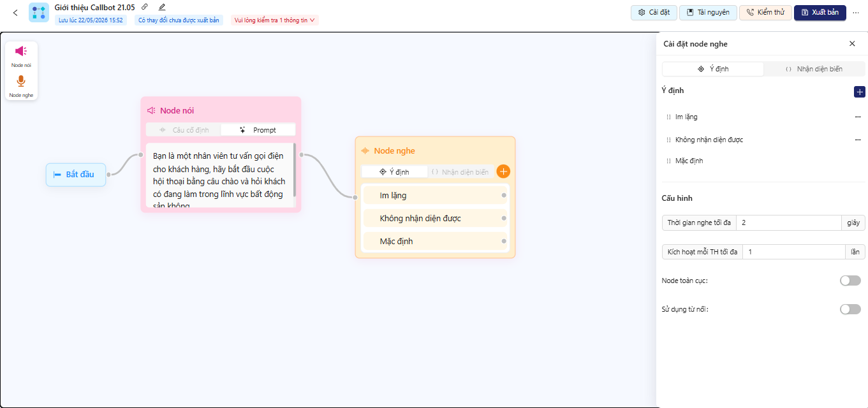Select Không nhận diện được row in Node nghe
Image resolution: width=868 pixels, height=408 pixels.
435,218
